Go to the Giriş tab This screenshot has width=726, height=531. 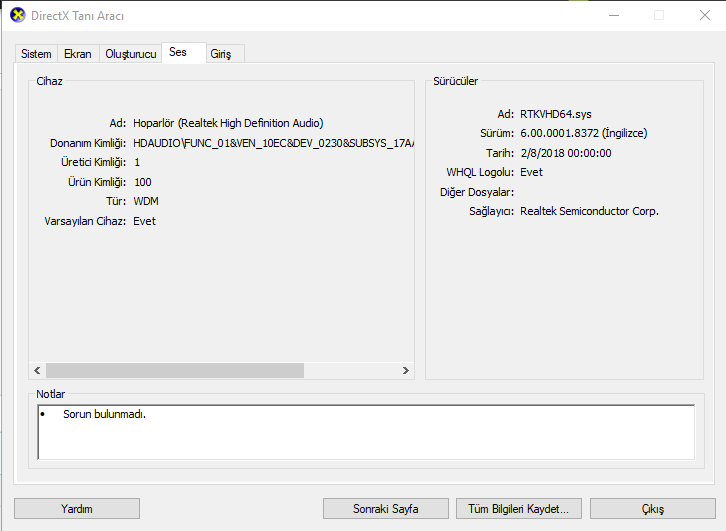(225, 54)
